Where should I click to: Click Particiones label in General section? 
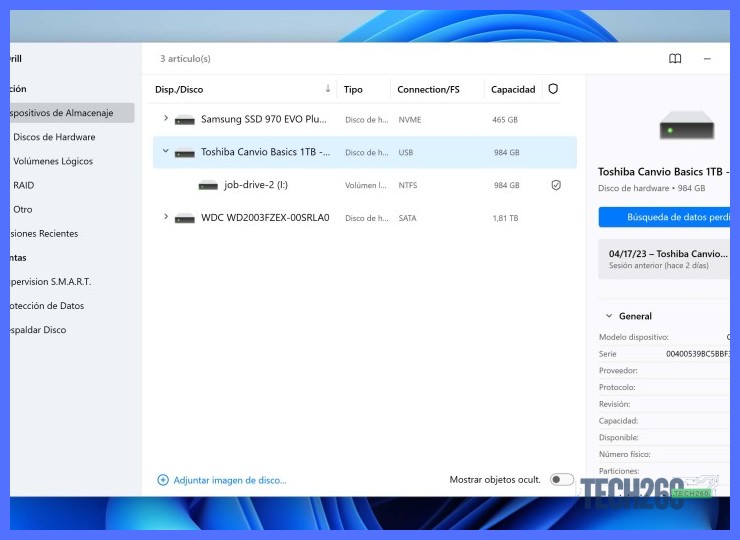[619, 471]
